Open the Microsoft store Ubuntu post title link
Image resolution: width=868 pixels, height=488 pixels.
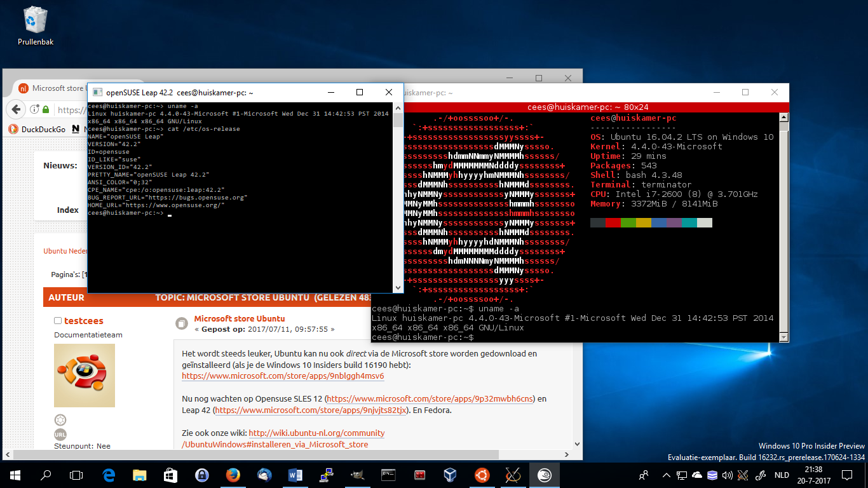(x=240, y=318)
